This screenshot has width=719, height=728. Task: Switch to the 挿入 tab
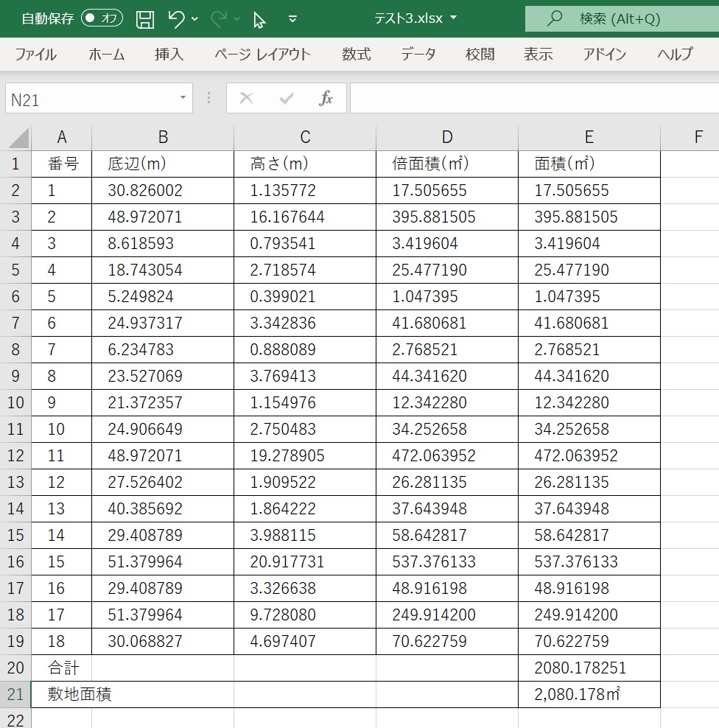click(169, 55)
